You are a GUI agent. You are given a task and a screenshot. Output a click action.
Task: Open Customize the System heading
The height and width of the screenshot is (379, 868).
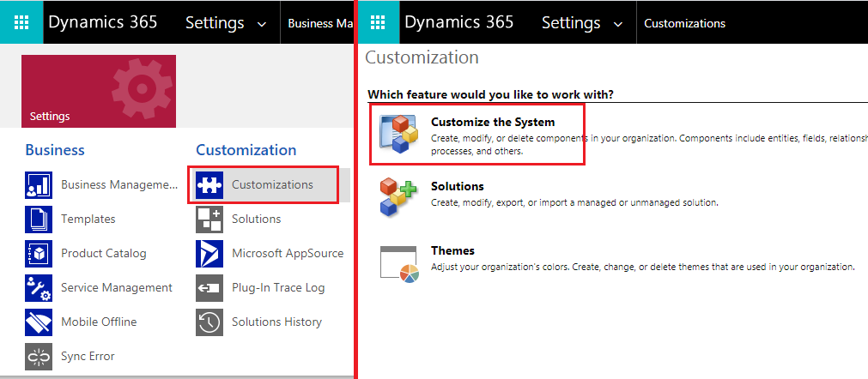pyautogui.click(x=493, y=122)
